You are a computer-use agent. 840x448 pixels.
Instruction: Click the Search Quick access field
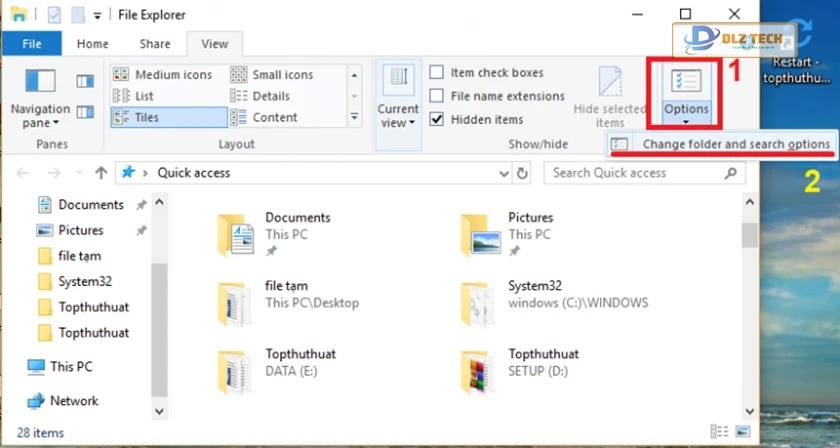pos(635,173)
